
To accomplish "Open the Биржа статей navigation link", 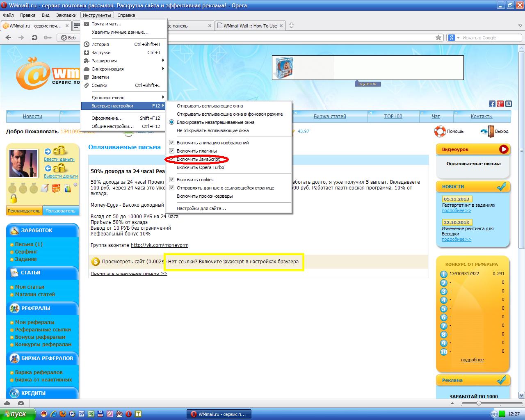I will coord(330,116).
